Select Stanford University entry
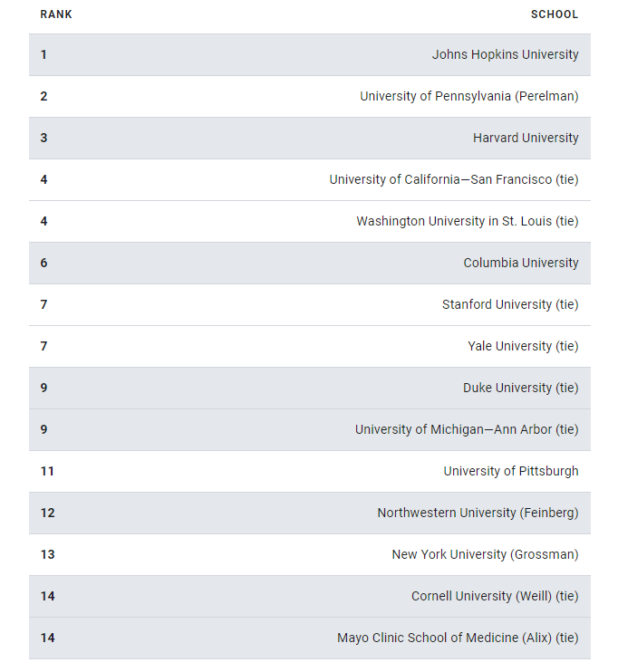 coord(509,304)
